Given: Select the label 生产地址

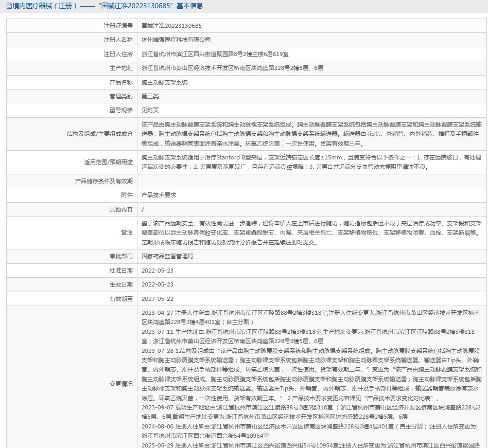Looking at the screenshot, I should click(x=121, y=68).
